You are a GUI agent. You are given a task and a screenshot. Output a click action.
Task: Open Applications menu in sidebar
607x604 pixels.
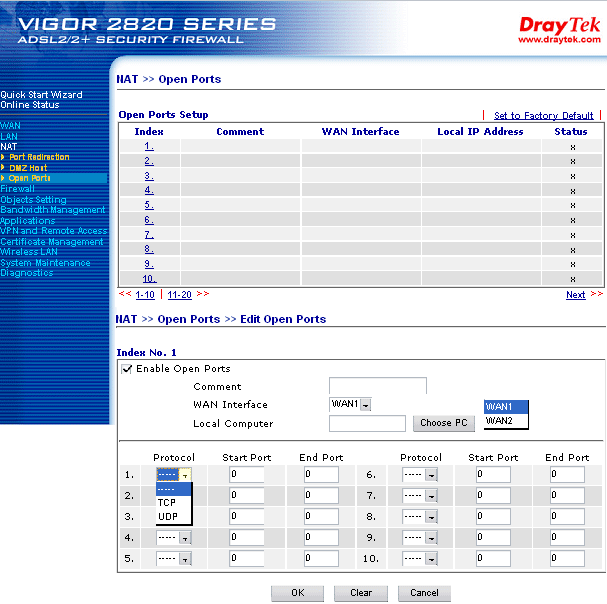pyautogui.click(x=27, y=221)
